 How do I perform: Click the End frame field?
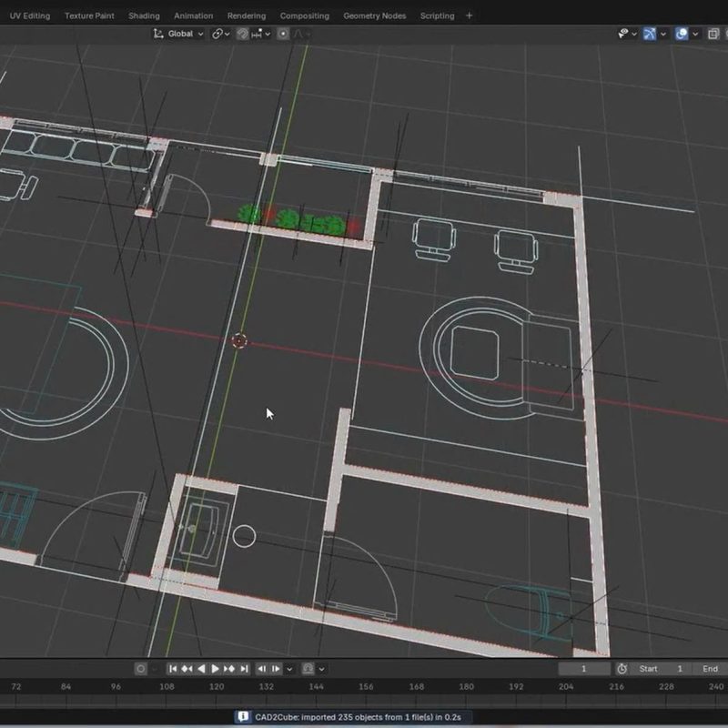coord(710,669)
